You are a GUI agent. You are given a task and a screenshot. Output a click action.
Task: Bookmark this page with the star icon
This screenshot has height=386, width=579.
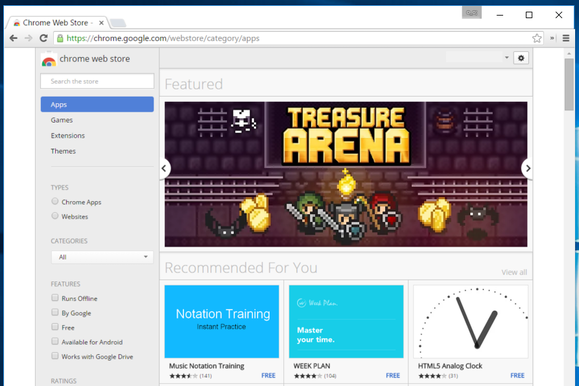tap(537, 38)
